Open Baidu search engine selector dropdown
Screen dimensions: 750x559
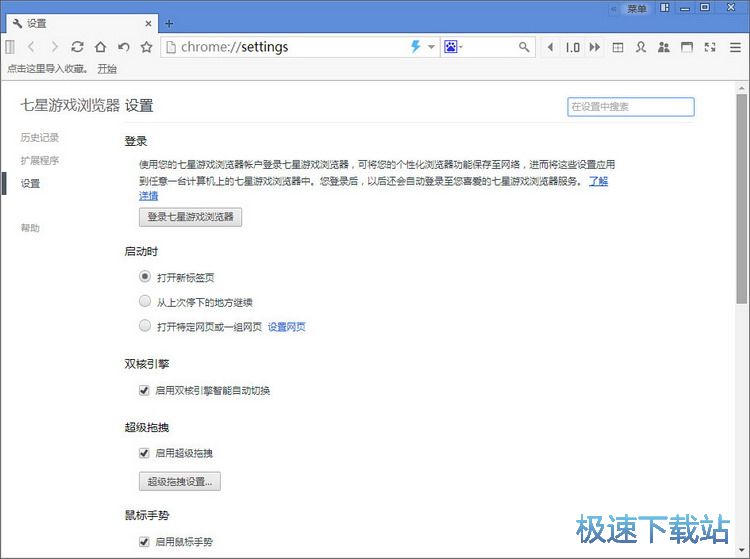453,47
